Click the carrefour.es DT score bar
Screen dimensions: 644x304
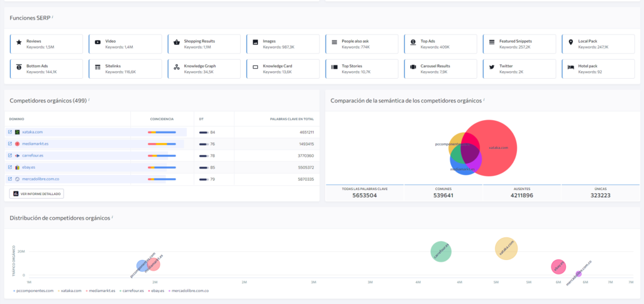point(204,156)
